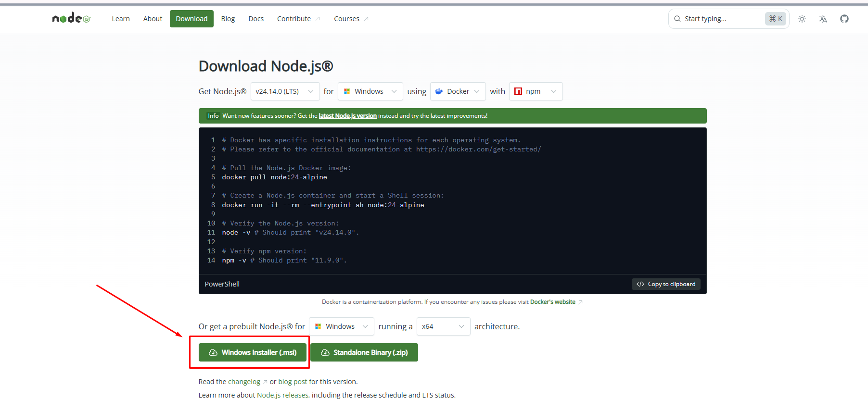Image resolution: width=868 pixels, height=399 pixels.
Task: Click the download icon on Windows Installer
Action: tap(213, 352)
